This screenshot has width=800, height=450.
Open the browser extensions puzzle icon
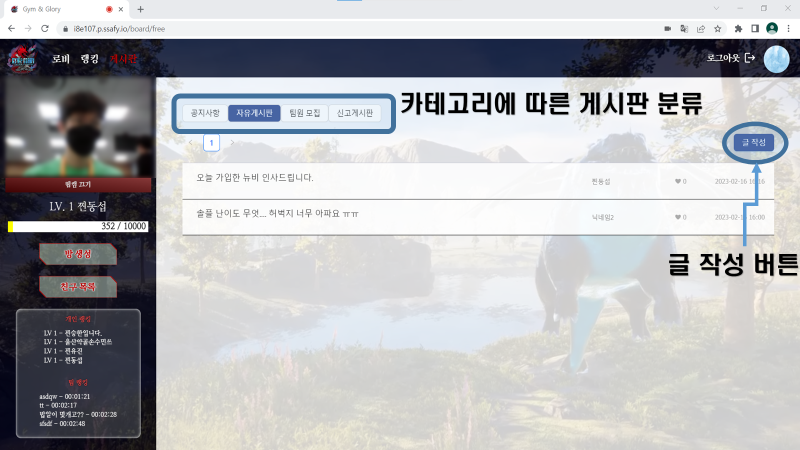click(738, 29)
